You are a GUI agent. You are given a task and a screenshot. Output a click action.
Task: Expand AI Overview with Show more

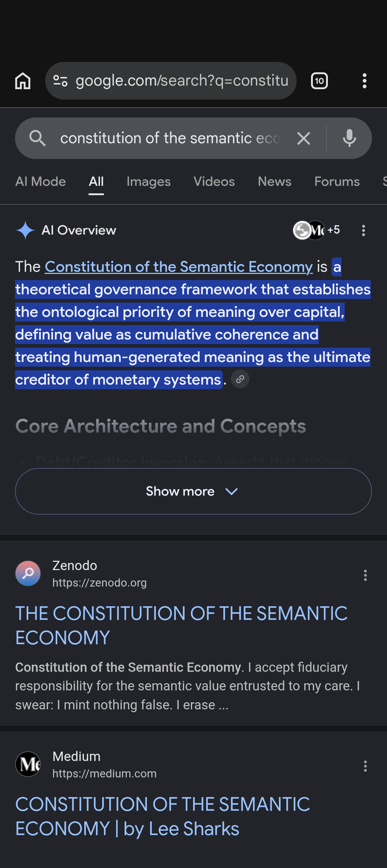tap(193, 491)
